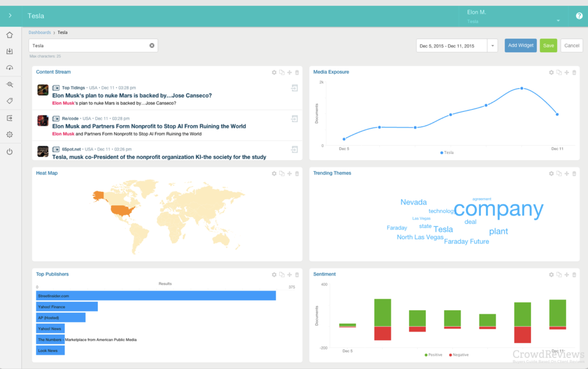This screenshot has width=588, height=369.
Task: Open the search magnifier sidebar icon
Action: coord(10,85)
